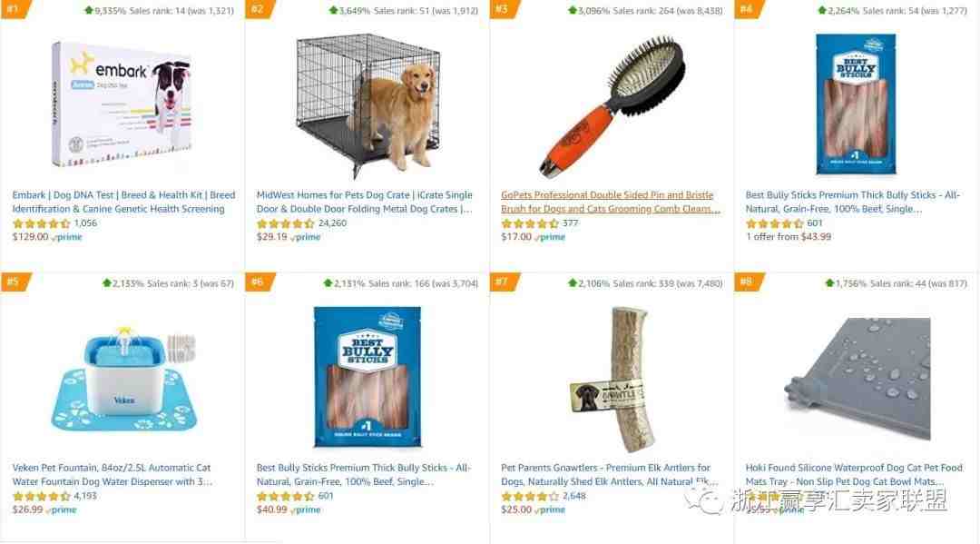
Task: Open Pet Parents Gnawtlers Elk Antlers link
Action: pyautogui.click(x=609, y=475)
